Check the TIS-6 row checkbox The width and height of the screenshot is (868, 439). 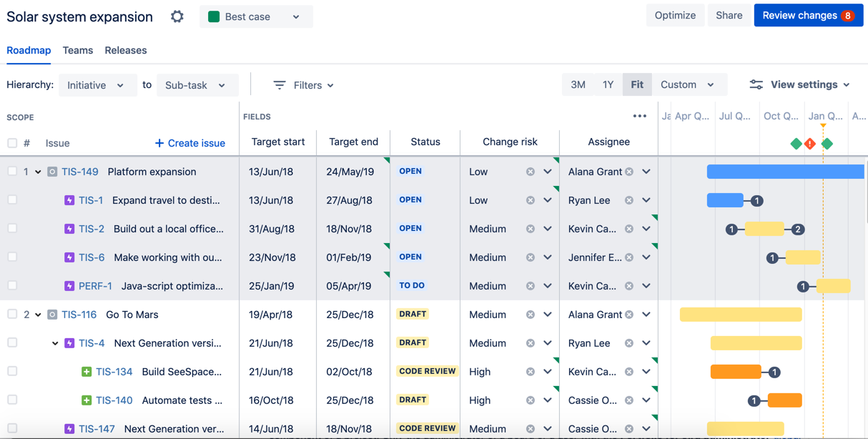pyautogui.click(x=12, y=257)
